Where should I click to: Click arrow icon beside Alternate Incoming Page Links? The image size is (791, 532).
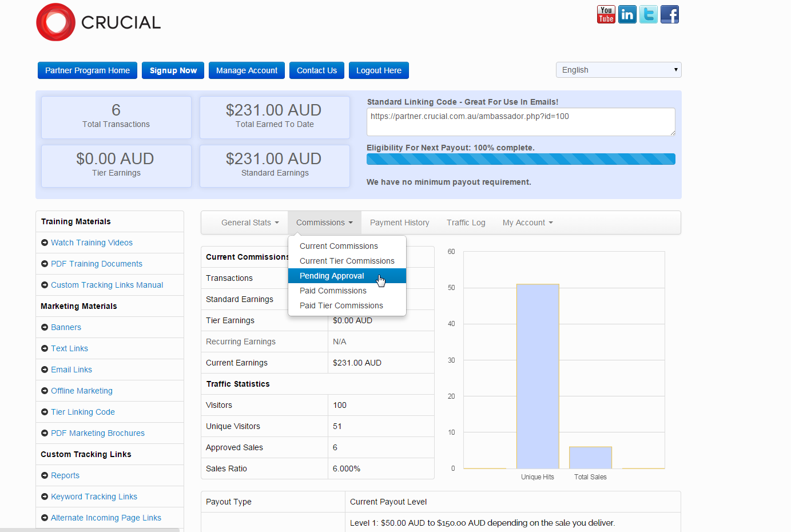pos(45,518)
